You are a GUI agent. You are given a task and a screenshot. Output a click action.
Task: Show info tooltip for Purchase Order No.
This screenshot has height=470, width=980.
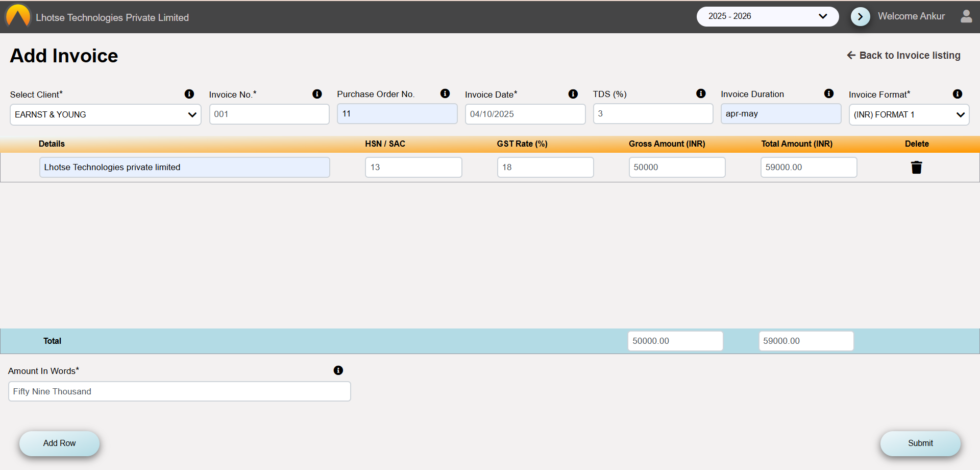[445, 93]
